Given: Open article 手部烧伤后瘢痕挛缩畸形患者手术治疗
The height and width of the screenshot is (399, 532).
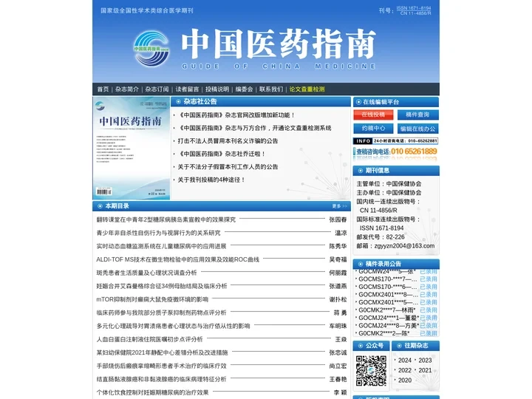Looking at the screenshot, I should pos(161,366).
